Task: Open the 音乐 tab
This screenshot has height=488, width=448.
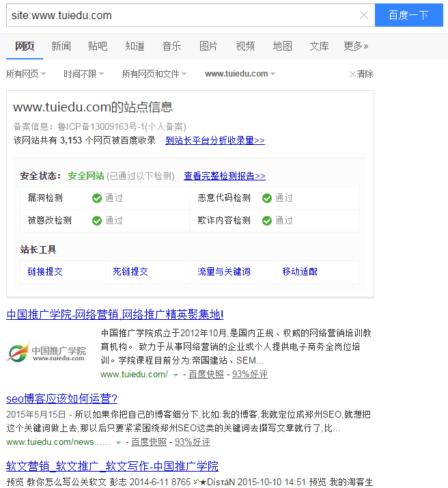Action: [x=171, y=46]
